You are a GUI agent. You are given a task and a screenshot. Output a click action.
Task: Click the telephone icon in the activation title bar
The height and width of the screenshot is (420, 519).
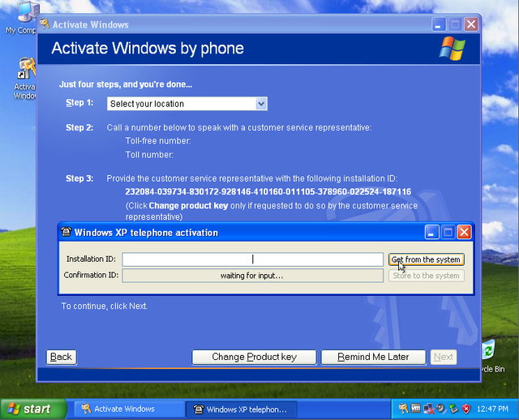tap(66, 232)
